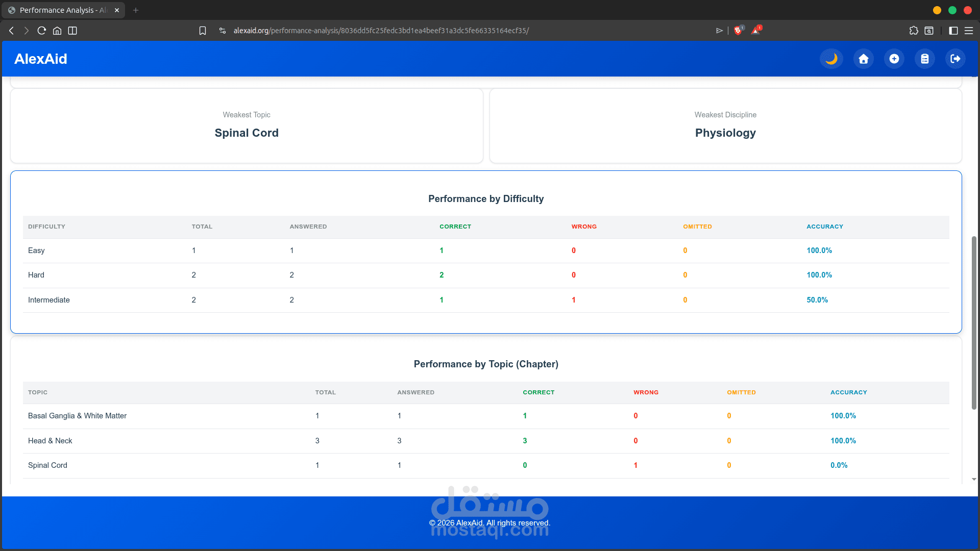Click the site settings icon before URL
Image resolution: width=980 pixels, height=551 pixels.
(223, 31)
